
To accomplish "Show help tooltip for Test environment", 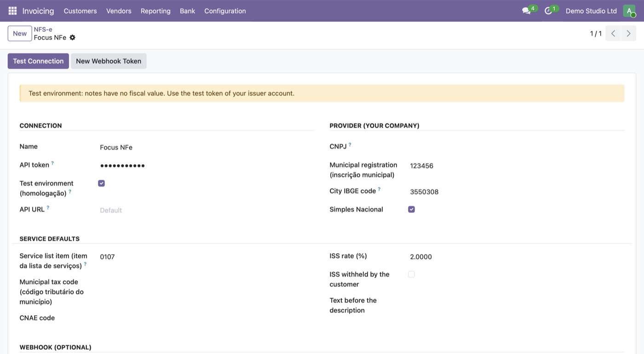I will pos(70,191).
